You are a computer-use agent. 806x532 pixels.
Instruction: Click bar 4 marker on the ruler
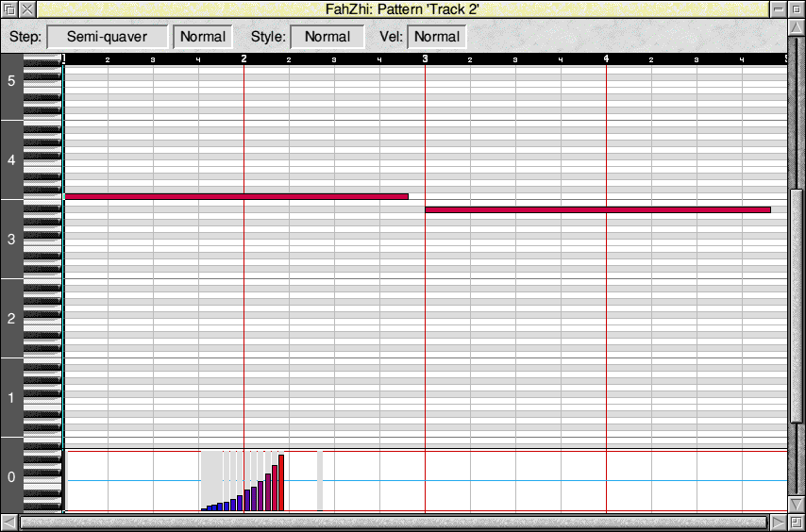click(606, 58)
